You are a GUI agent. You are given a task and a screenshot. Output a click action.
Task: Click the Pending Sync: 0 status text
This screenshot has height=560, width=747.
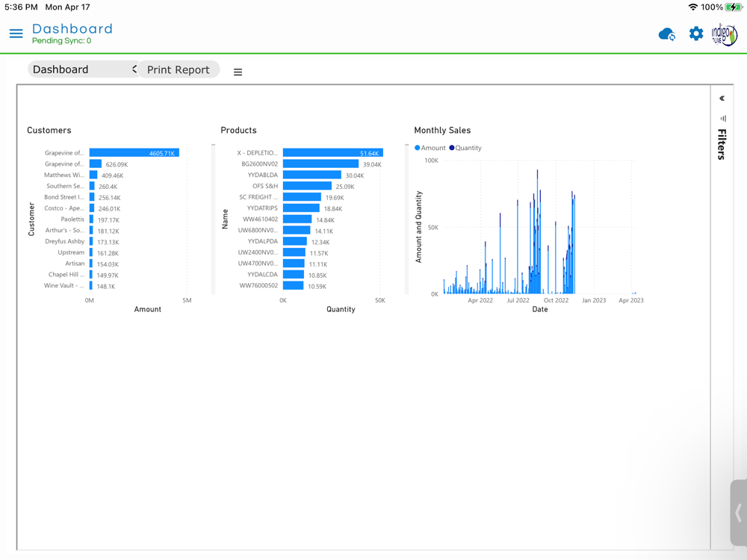pyautogui.click(x=61, y=40)
